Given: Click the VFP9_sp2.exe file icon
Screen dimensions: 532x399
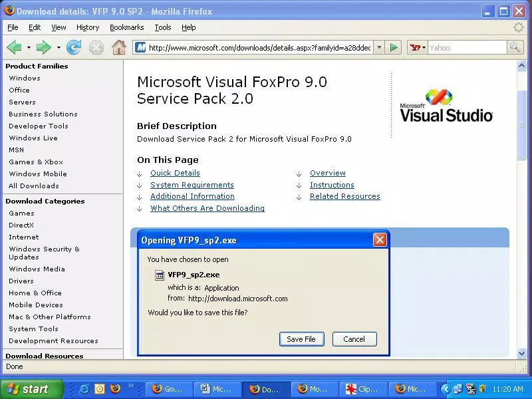Looking at the screenshot, I should click(160, 275).
